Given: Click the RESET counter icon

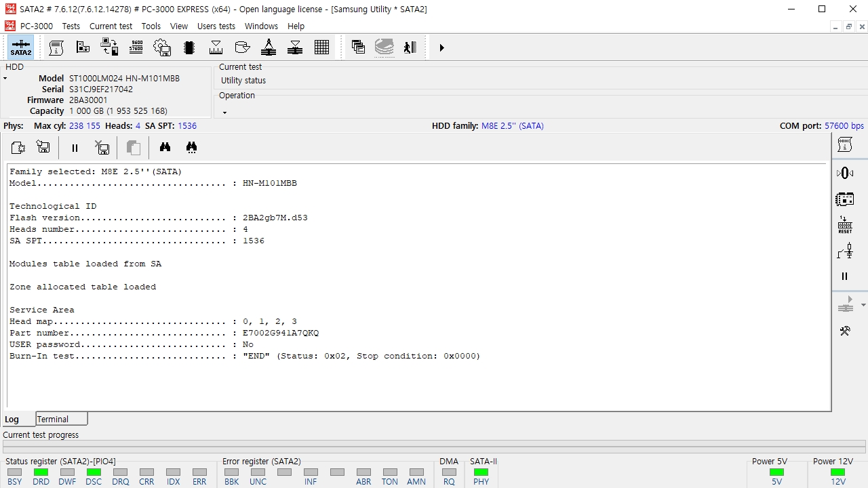Looking at the screenshot, I should tap(844, 225).
